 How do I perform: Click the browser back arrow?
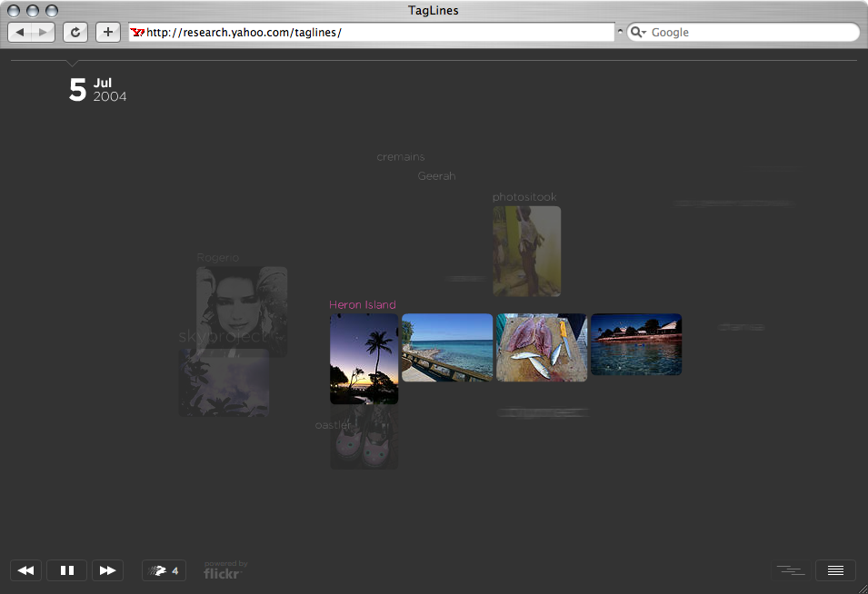[x=21, y=33]
